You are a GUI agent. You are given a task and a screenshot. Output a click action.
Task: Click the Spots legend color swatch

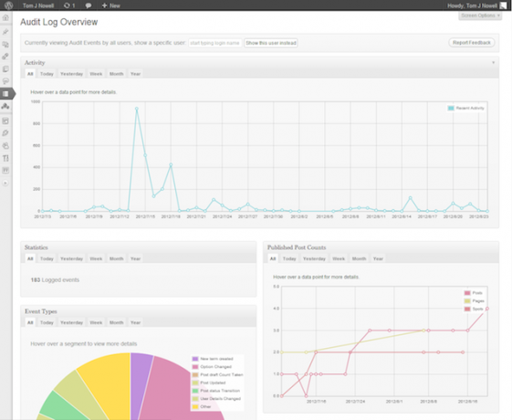[x=467, y=309]
